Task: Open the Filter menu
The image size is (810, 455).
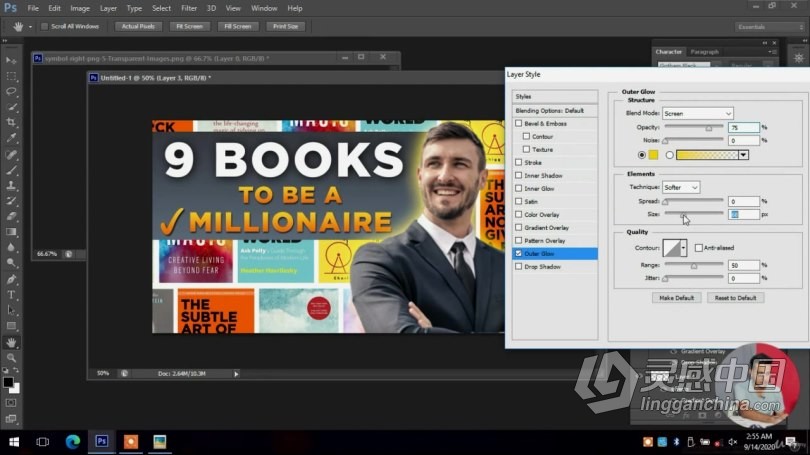Action: [189, 8]
